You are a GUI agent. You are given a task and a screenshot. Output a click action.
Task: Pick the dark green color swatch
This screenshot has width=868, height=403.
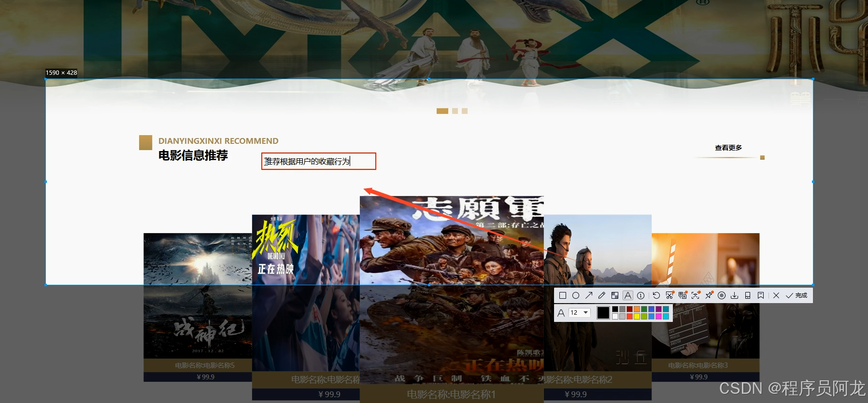pyautogui.click(x=644, y=309)
